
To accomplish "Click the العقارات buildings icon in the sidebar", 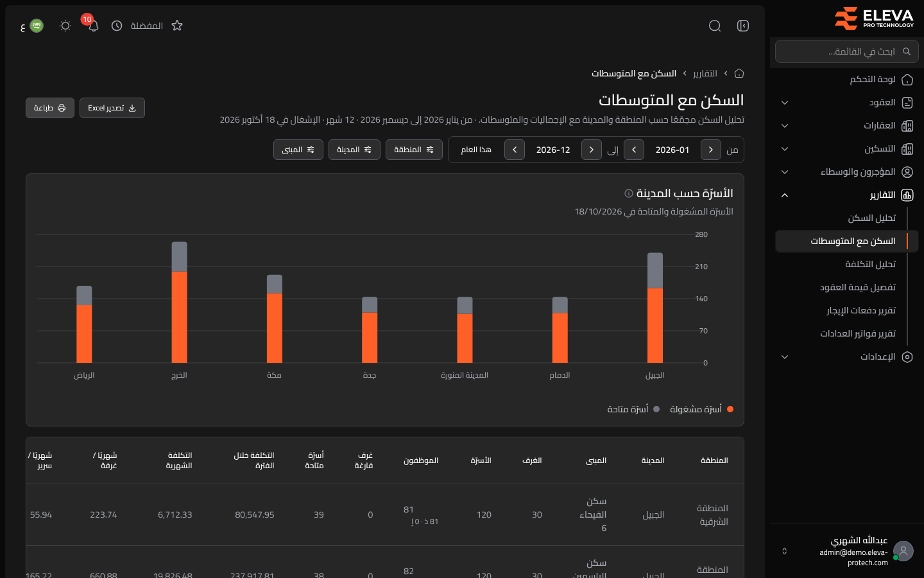I will pos(907,126).
